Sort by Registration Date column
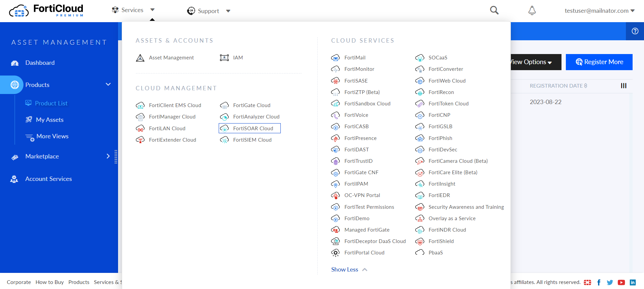 click(x=558, y=86)
